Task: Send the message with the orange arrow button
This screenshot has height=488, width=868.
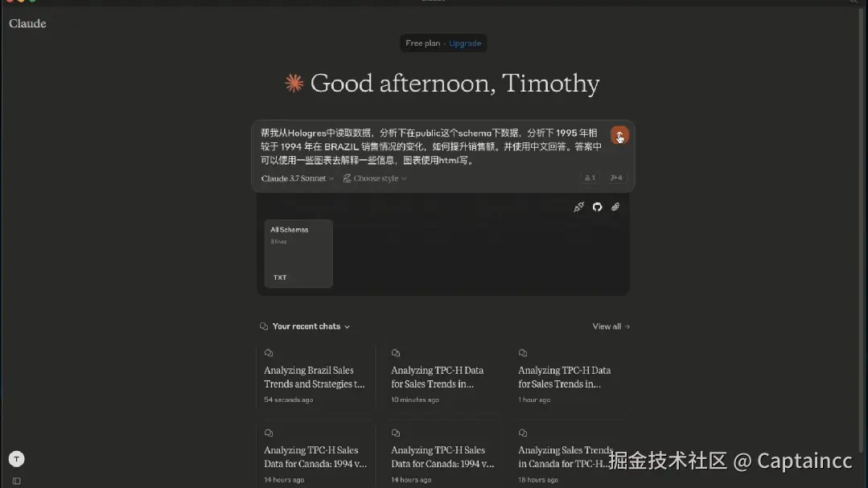Action: click(619, 135)
